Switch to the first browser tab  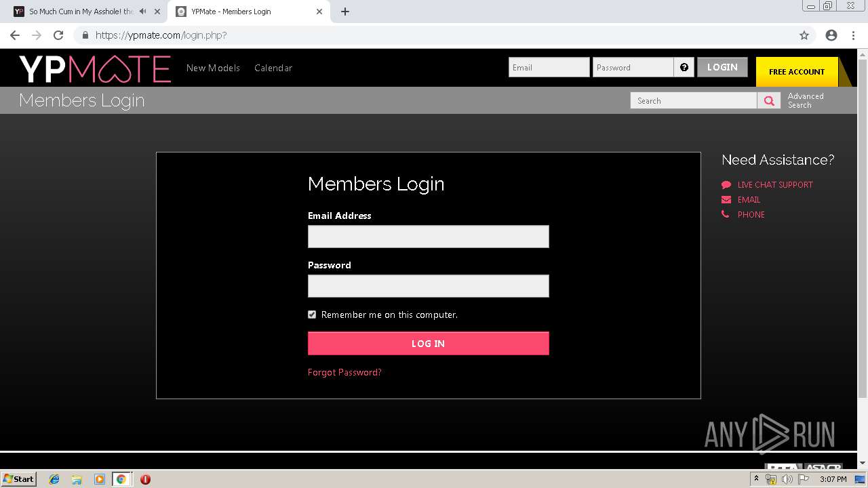pos(81,12)
